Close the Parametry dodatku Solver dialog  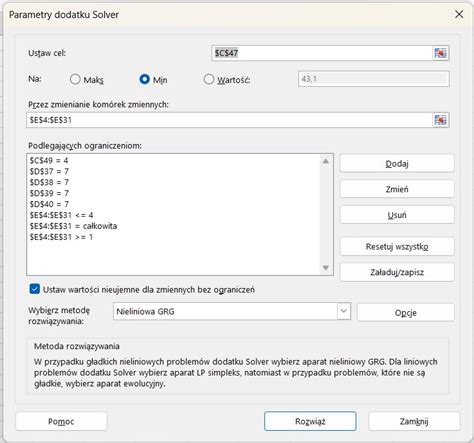(459, 14)
